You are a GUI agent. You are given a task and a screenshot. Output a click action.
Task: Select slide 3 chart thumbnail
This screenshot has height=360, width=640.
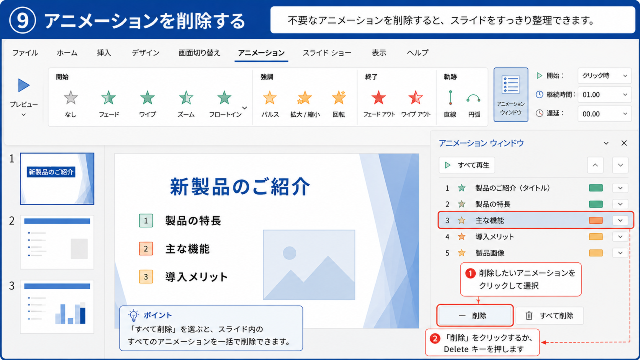pyautogui.click(x=57, y=307)
